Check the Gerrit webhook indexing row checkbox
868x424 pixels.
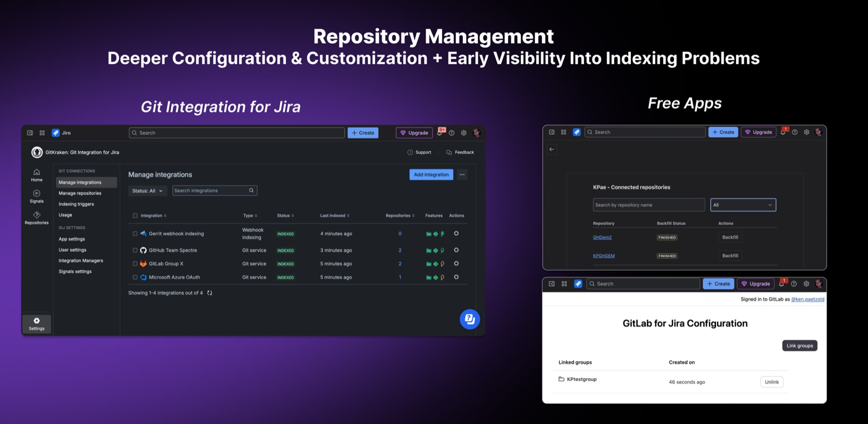pyautogui.click(x=135, y=234)
